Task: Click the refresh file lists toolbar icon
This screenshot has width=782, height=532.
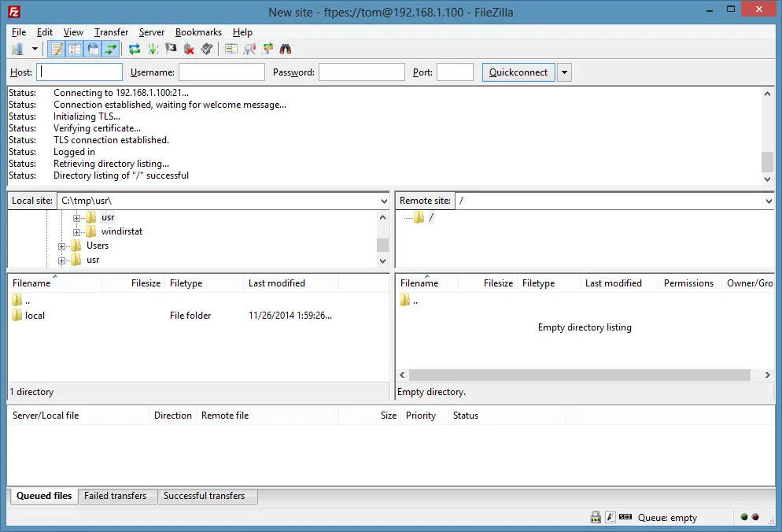Action: pos(135,49)
